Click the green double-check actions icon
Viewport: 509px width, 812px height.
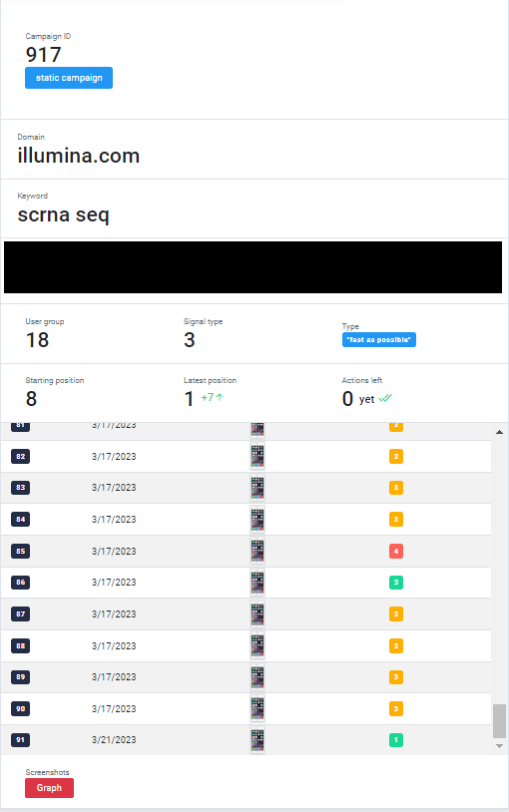pyautogui.click(x=385, y=398)
